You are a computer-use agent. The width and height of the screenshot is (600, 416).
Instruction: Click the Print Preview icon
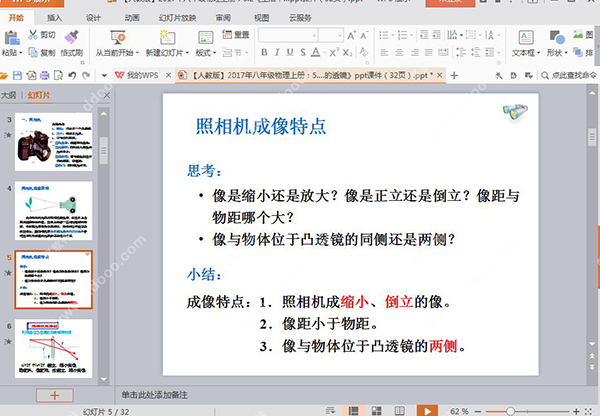58,76
